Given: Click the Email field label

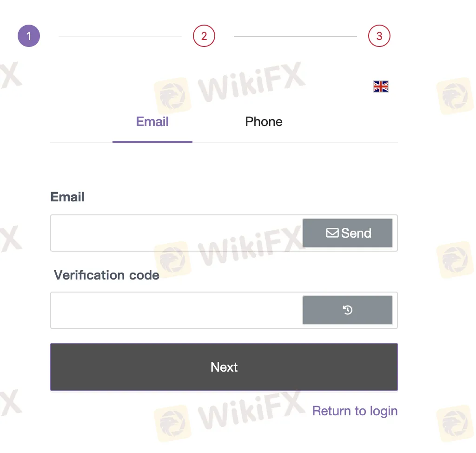Looking at the screenshot, I should tap(67, 197).
